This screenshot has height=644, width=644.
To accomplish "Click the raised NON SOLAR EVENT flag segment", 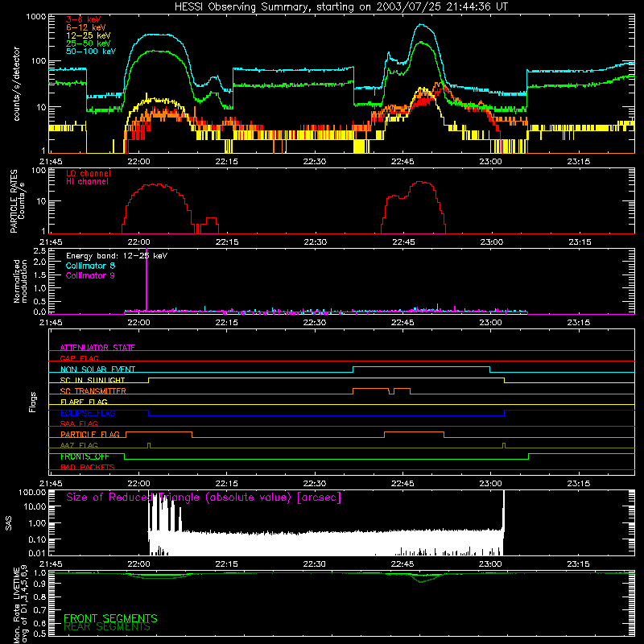I will pyautogui.click(x=421, y=367).
